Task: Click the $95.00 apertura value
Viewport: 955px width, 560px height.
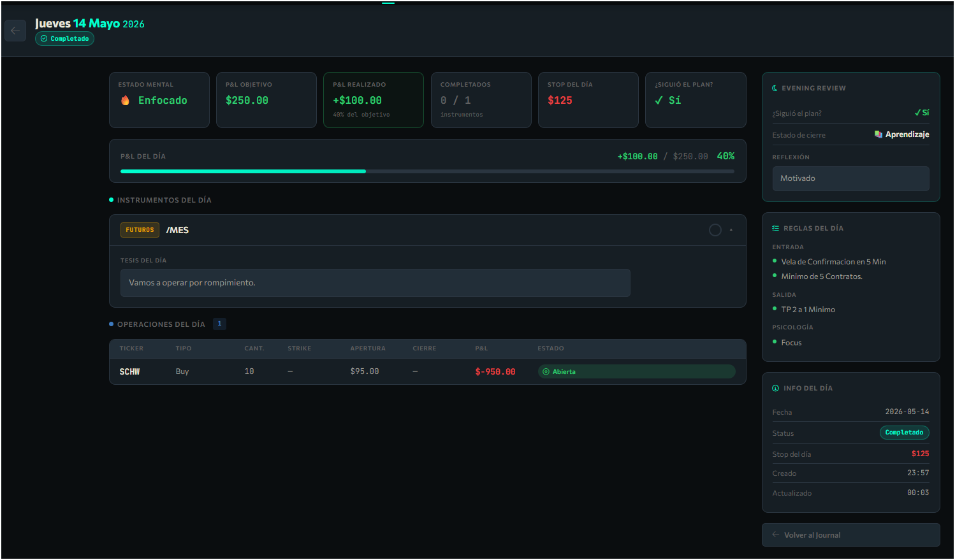Action: pyautogui.click(x=365, y=371)
